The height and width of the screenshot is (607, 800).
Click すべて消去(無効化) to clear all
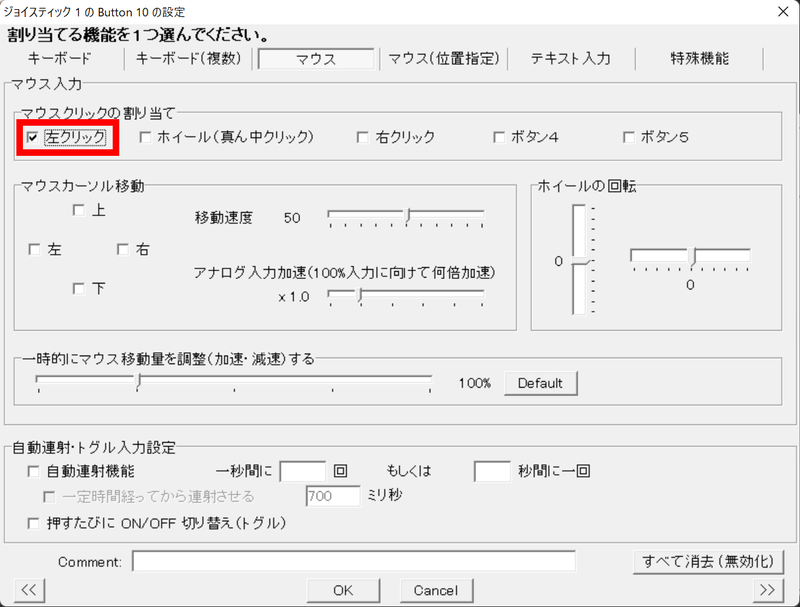coord(708,562)
